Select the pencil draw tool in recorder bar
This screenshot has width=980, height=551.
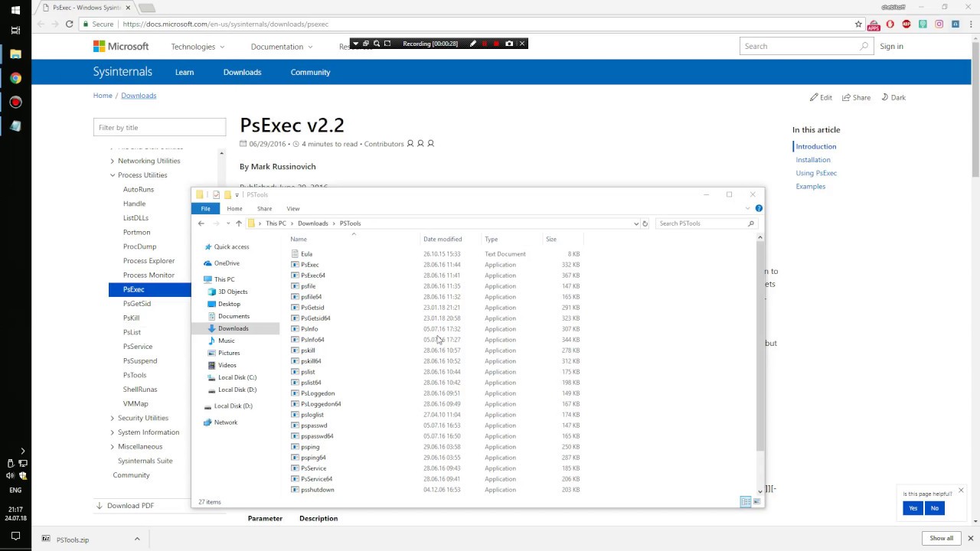click(x=472, y=44)
